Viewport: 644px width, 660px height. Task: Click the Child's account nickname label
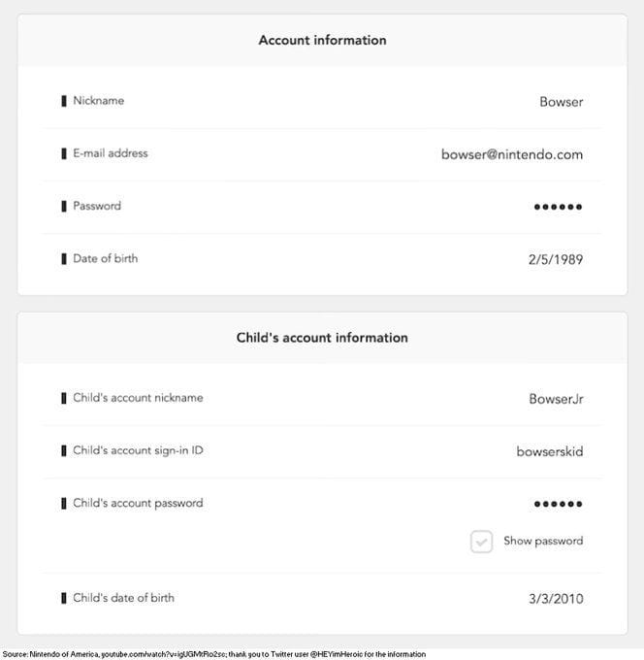(138, 398)
